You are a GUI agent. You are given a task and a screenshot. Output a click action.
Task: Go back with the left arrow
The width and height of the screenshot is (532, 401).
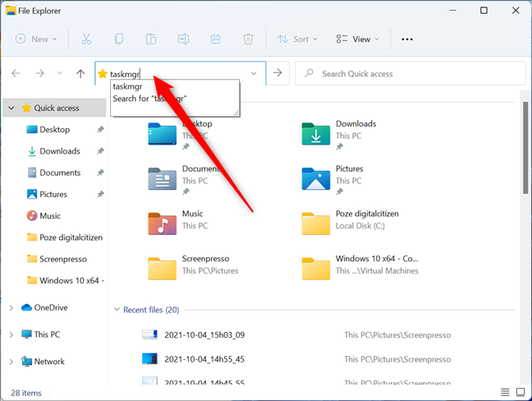point(16,73)
